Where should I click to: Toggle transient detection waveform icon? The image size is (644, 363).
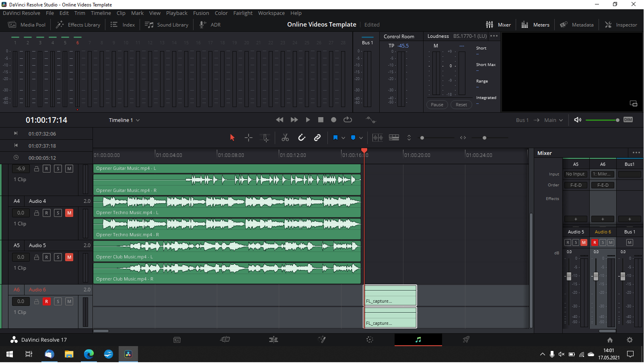tap(378, 138)
